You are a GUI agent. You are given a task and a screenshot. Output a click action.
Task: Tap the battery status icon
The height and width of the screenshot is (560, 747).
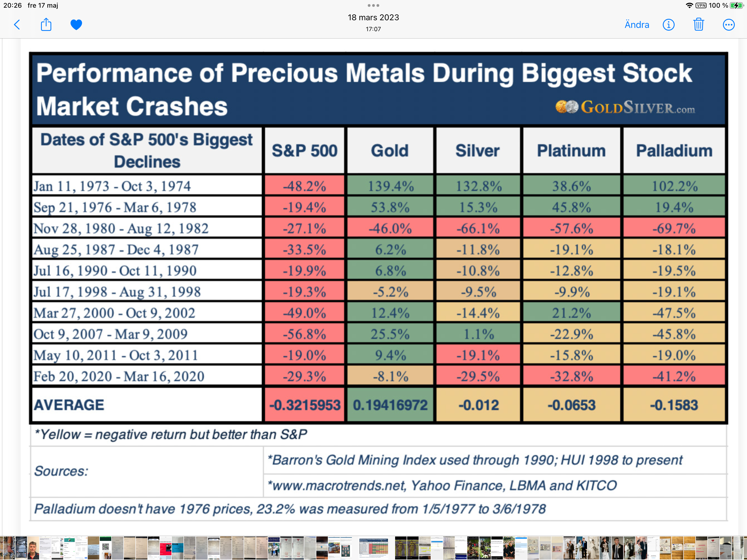click(x=737, y=5)
